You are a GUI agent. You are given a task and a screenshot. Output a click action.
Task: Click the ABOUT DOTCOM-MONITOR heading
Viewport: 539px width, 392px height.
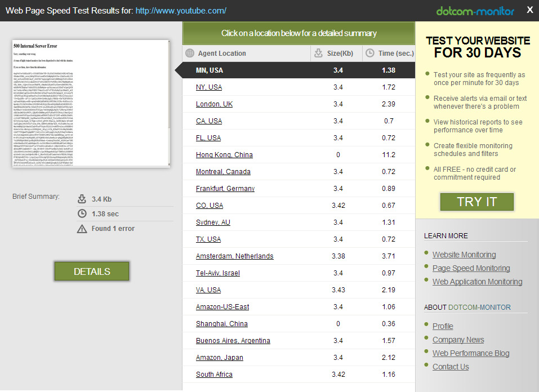[467, 307]
